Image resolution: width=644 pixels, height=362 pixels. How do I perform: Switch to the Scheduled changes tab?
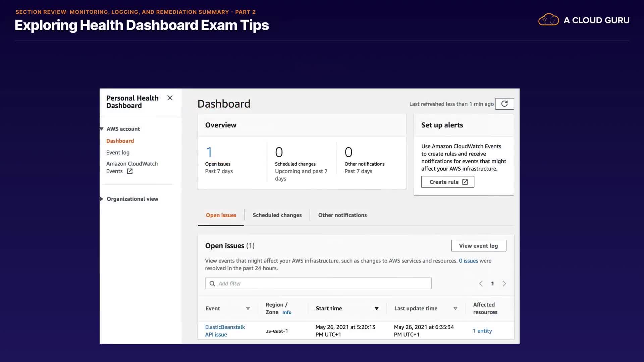coord(277,215)
